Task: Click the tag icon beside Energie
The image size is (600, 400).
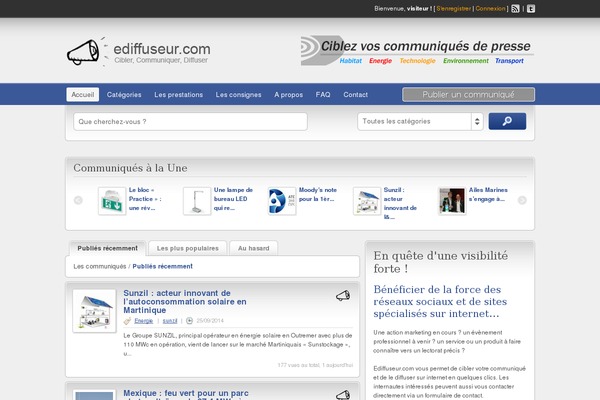Action: 127,321
